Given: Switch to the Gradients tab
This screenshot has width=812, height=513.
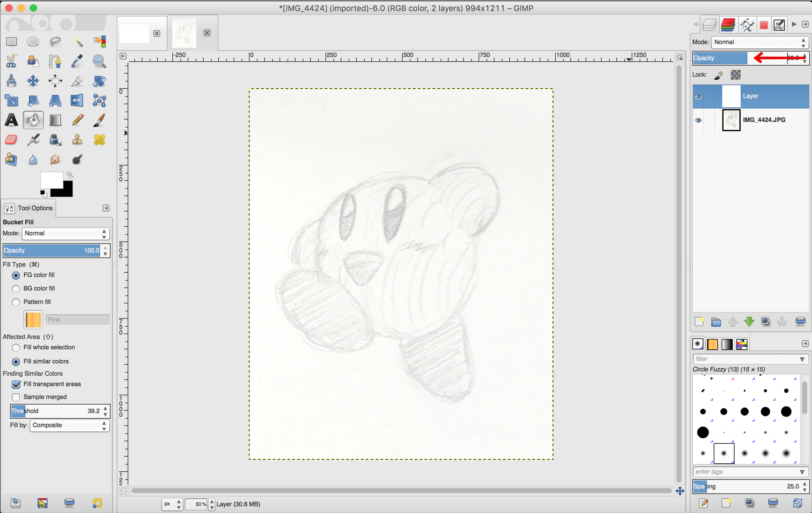Looking at the screenshot, I should click(727, 344).
